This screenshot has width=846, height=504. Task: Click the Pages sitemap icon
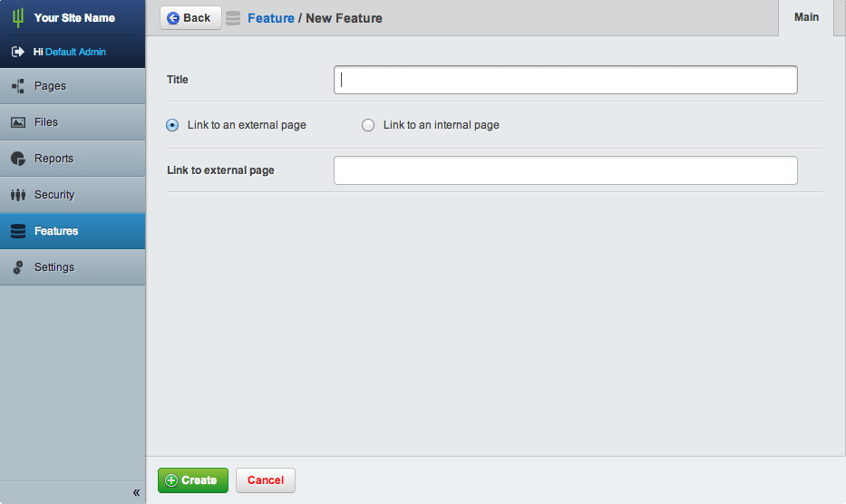pos(17,86)
